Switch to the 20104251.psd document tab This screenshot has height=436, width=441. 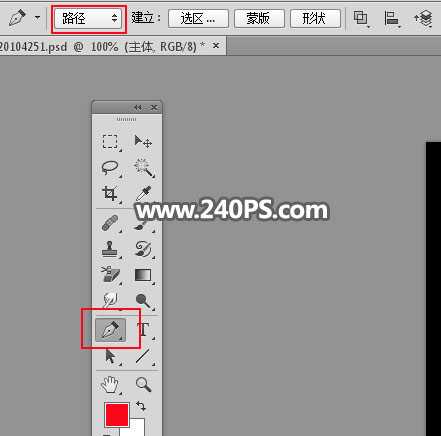[x=102, y=46]
